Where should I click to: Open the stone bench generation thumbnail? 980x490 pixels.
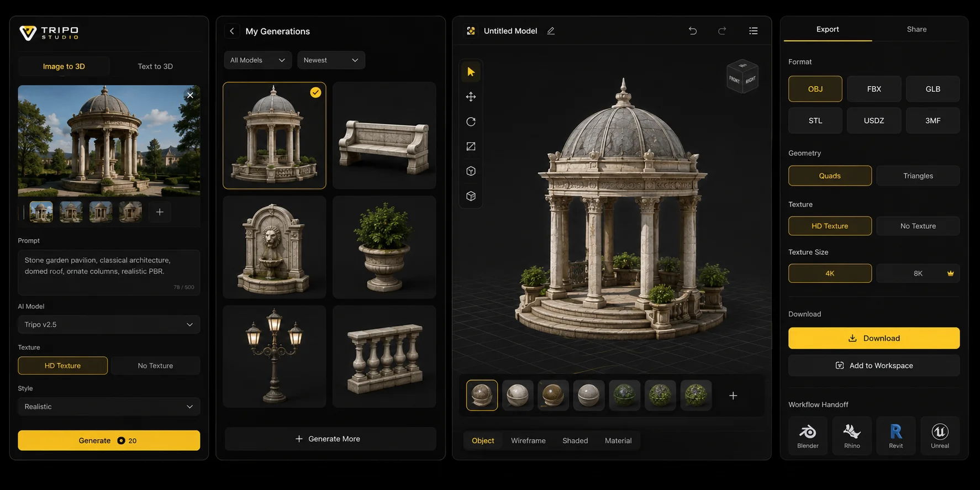tap(384, 135)
